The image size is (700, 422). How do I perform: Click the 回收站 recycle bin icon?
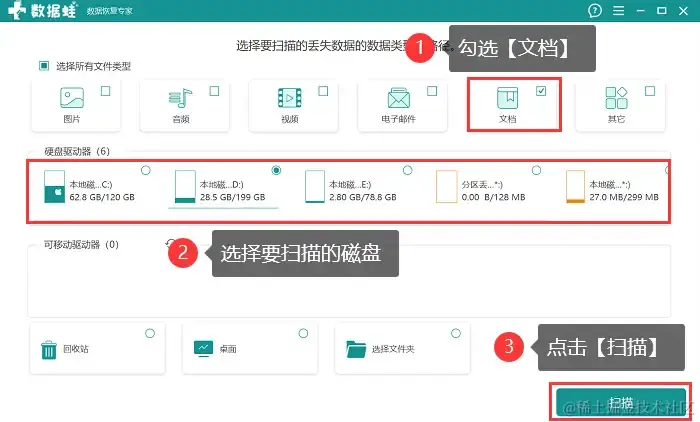coord(49,350)
